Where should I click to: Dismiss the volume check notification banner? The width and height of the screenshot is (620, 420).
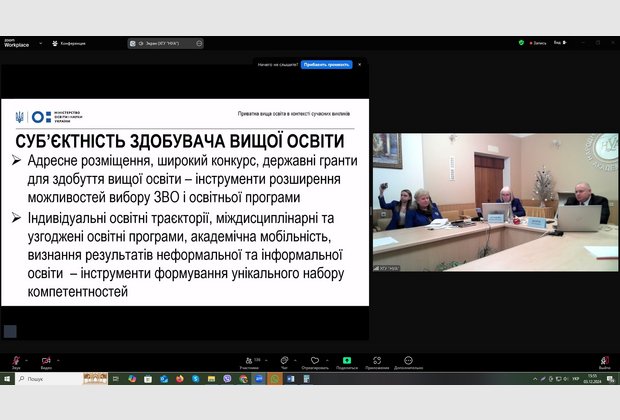pyautogui.click(x=360, y=64)
